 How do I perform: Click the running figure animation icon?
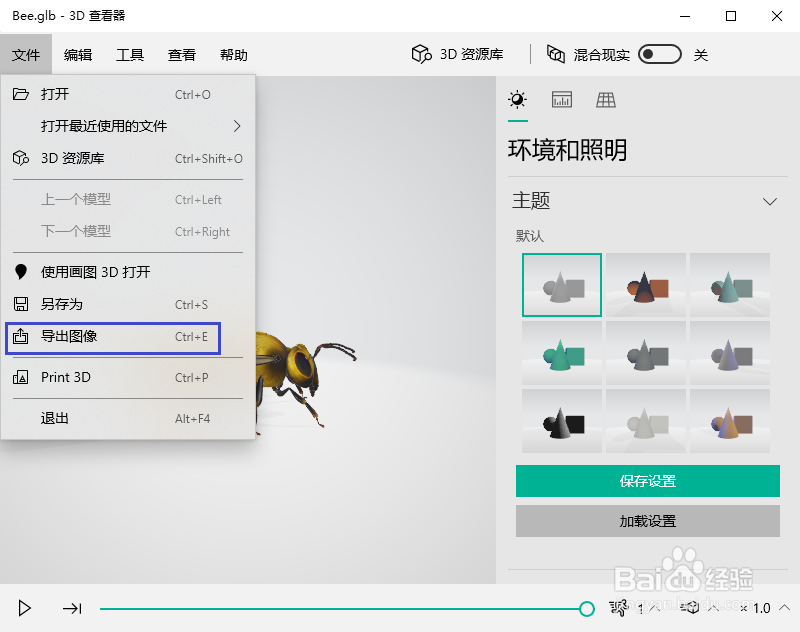[618, 608]
